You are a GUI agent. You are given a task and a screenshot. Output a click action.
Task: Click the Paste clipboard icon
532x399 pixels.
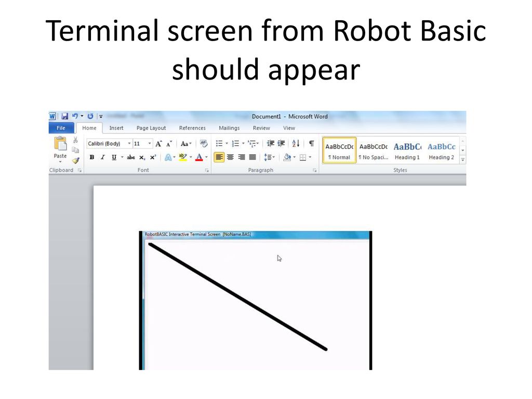60,144
